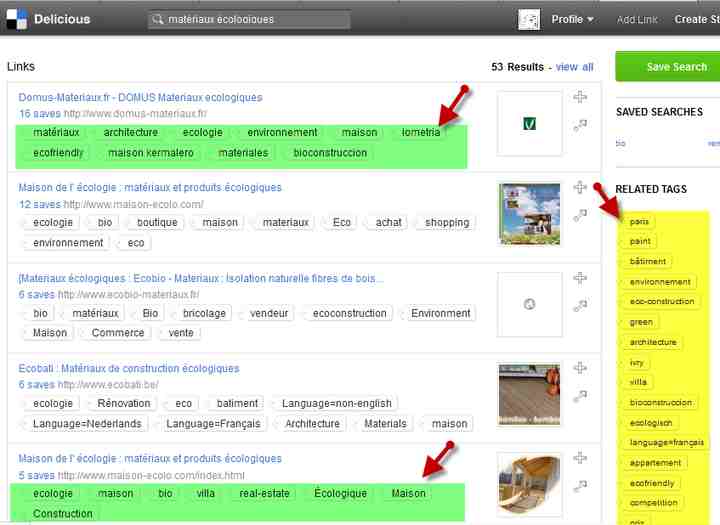Click the search field with matériaux écologiques
720x525 pixels.
click(x=249, y=20)
